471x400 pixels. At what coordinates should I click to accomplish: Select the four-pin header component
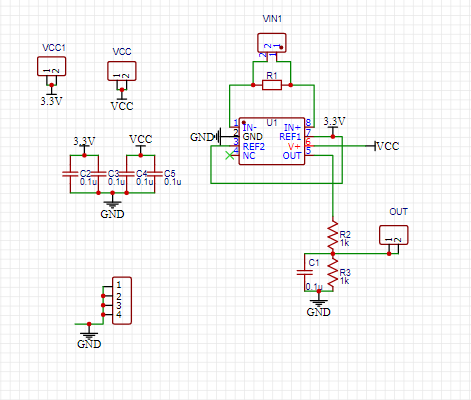(x=122, y=300)
